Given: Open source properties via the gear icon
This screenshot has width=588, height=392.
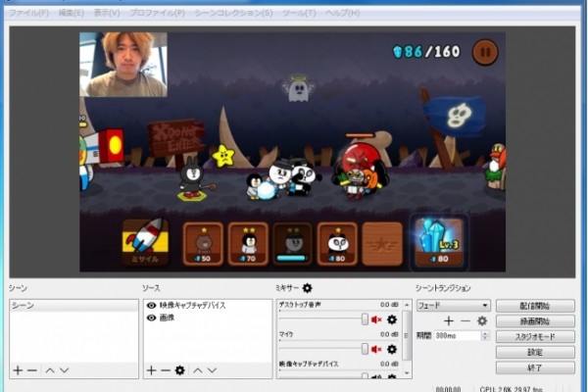Looking at the screenshot, I should point(180,370).
